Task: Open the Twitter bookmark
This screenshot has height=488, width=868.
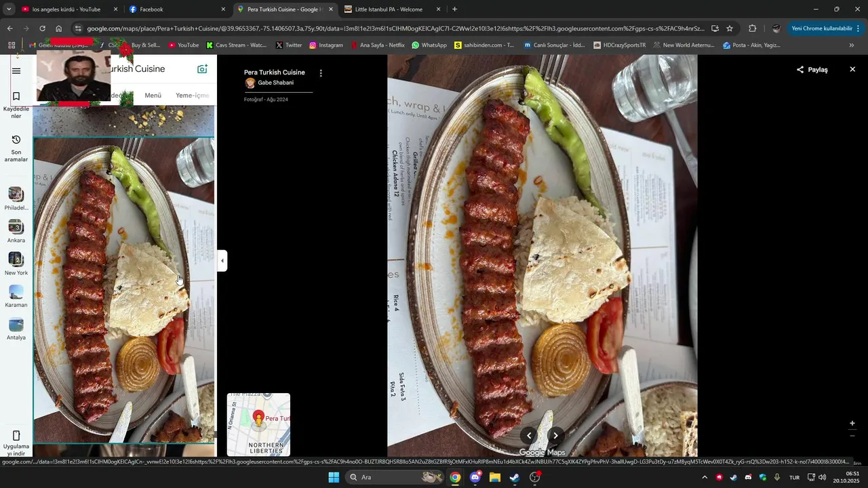Action: click(x=288, y=45)
